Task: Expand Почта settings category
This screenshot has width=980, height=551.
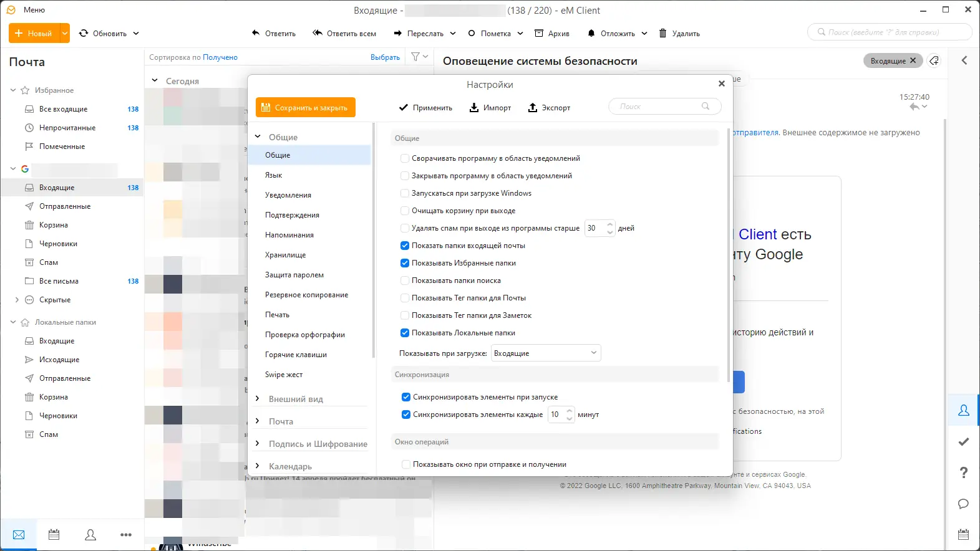Action: (x=258, y=421)
